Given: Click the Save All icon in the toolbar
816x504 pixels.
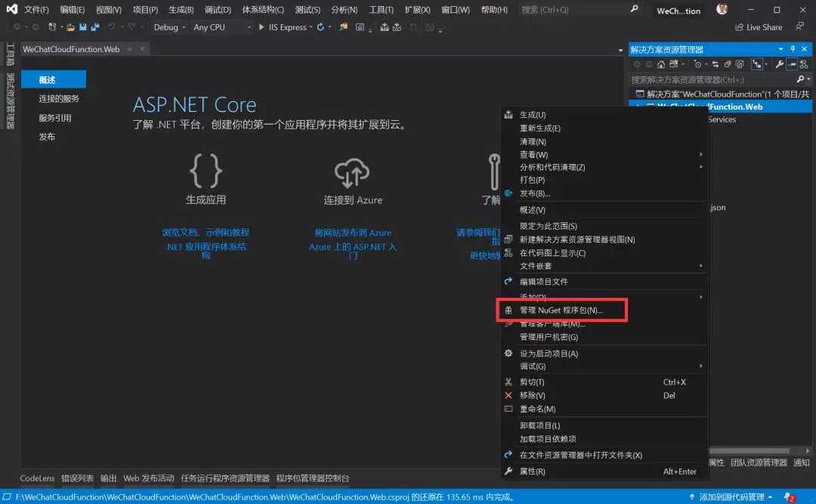Looking at the screenshot, I should (x=94, y=27).
